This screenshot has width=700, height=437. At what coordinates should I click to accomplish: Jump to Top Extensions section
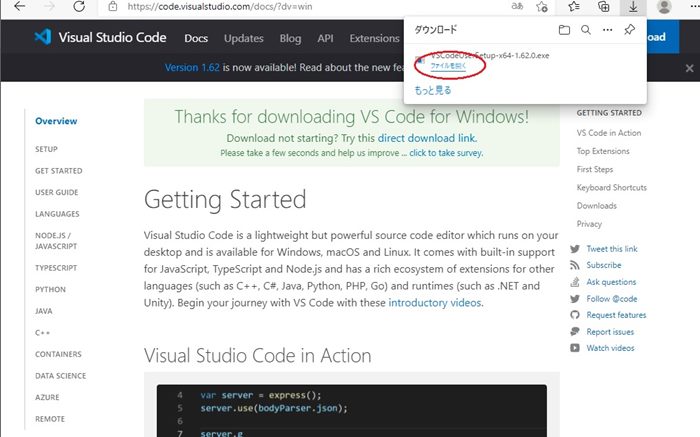[x=603, y=151]
